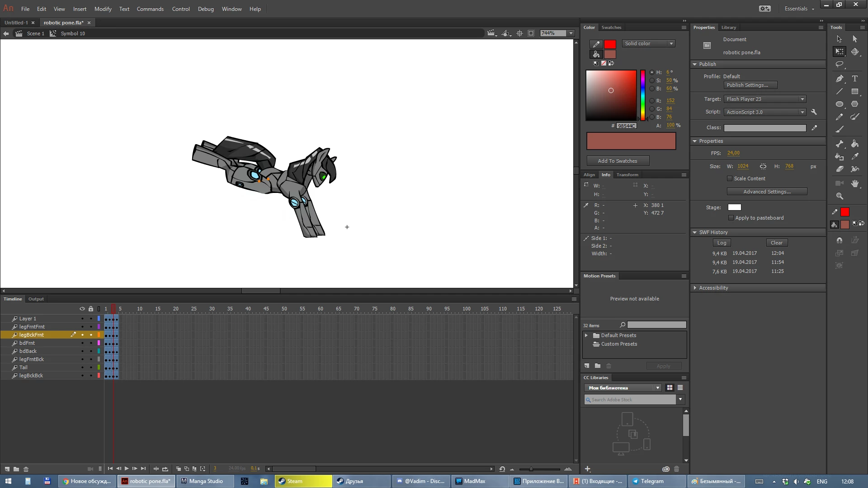Select the Free Transform tool
Screen dimensions: 868x488
tap(840, 52)
